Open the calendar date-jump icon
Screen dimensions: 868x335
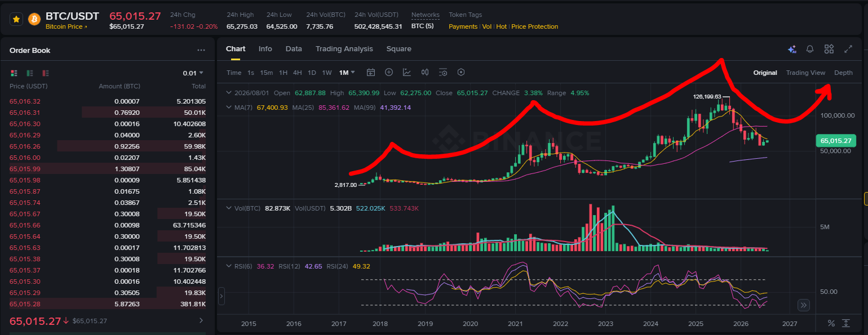coord(371,72)
